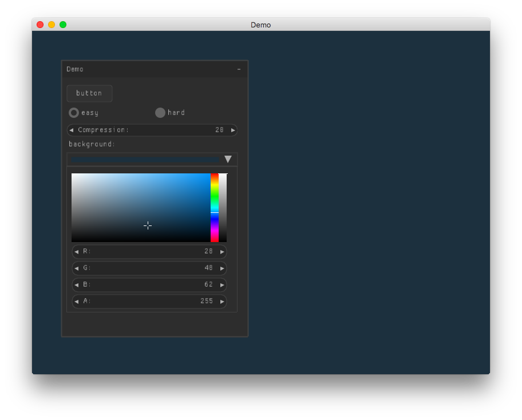The image size is (522, 420).
Task: Minimize the Demo panel with dash icon
Action: pos(239,69)
